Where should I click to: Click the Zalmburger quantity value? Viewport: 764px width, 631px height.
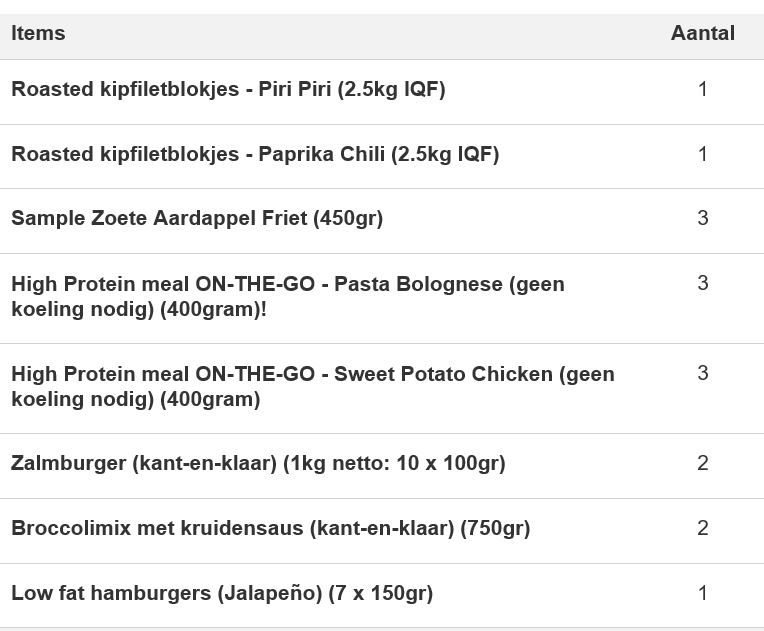702,463
